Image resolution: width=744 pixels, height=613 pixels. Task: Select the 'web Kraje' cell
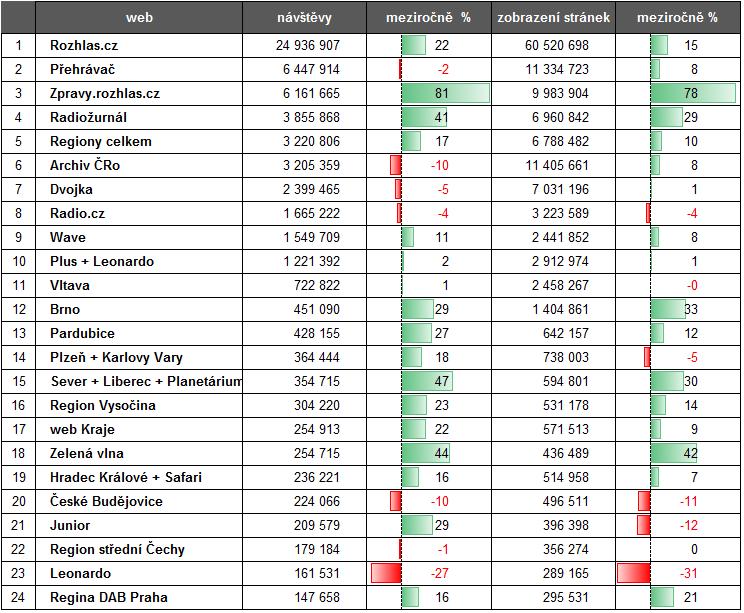click(x=139, y=429)
